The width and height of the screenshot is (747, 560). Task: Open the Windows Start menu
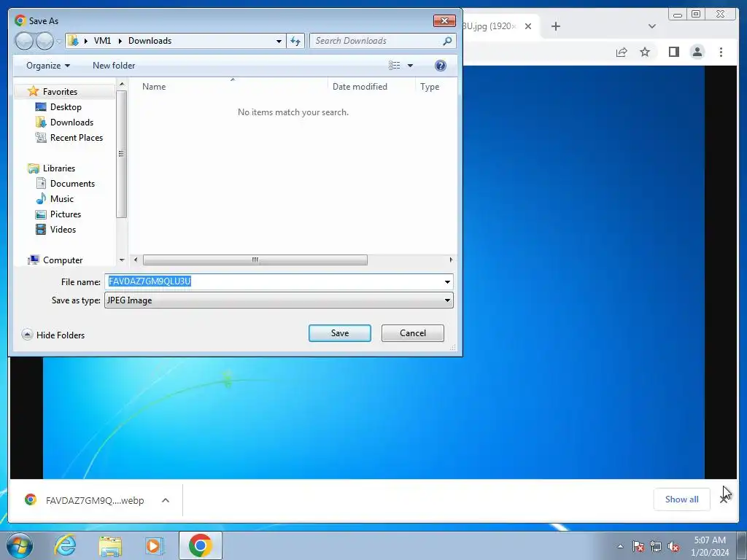pos(19,545)
